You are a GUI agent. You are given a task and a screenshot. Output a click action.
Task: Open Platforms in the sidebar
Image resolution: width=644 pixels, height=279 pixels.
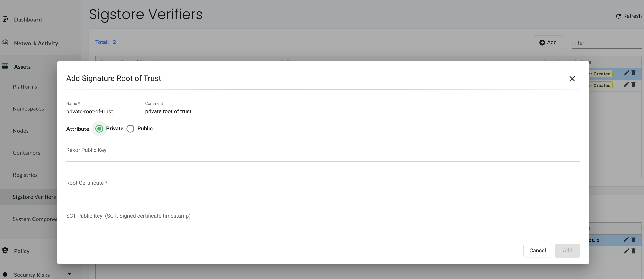(25, 87)
